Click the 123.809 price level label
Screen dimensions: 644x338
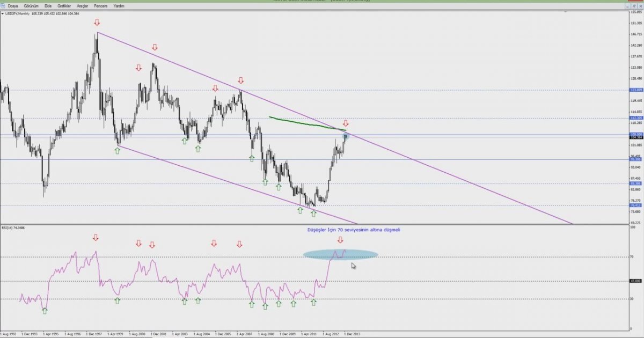[636, 90]
